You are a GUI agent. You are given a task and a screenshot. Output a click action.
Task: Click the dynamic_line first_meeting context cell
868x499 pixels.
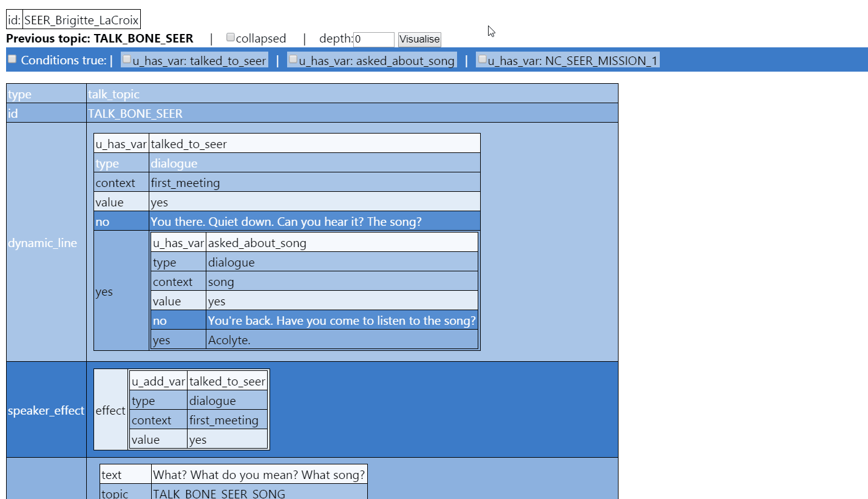[x=314, y=182]
